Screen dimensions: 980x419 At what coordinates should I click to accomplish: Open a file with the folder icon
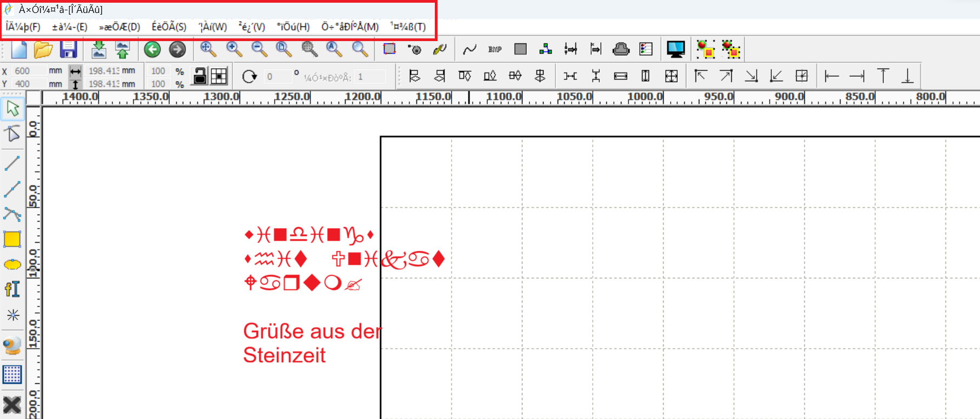pyautogui.click(x=43, y=50)
